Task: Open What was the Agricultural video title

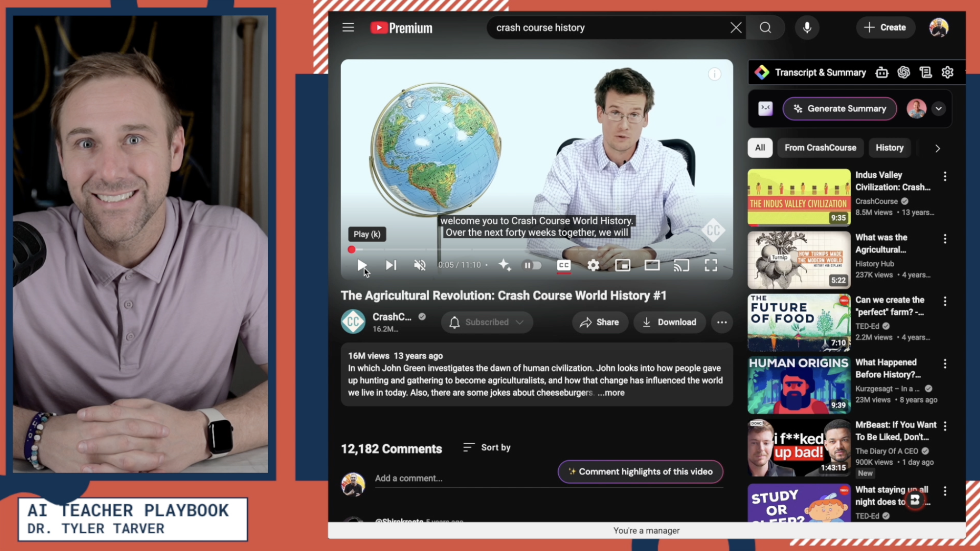Action: click(881, 244)
